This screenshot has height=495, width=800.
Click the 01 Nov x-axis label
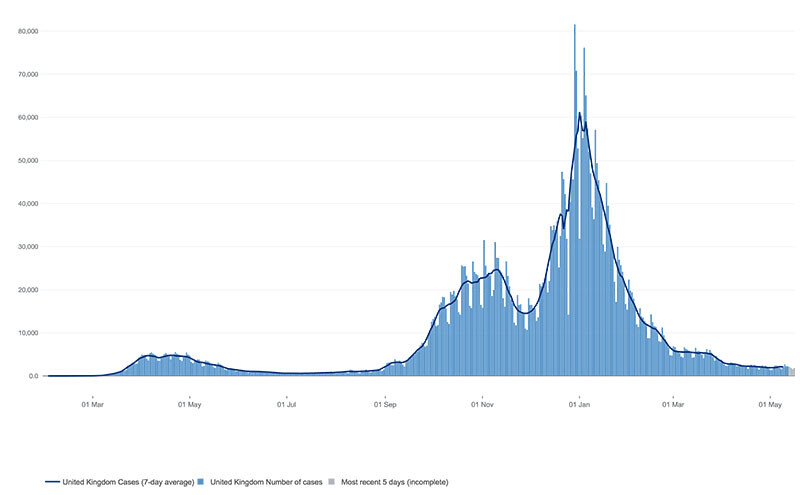point(482,405)
